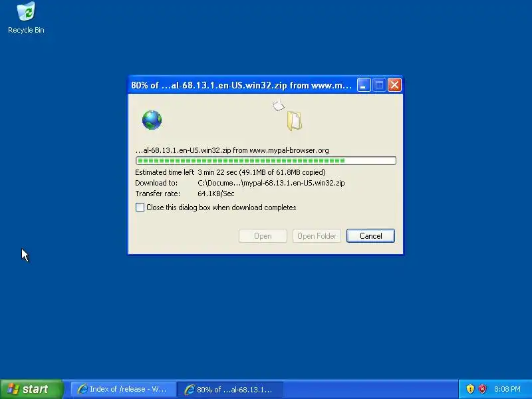Click the file name line from www.mypal-browser.org

pos(232,150)
